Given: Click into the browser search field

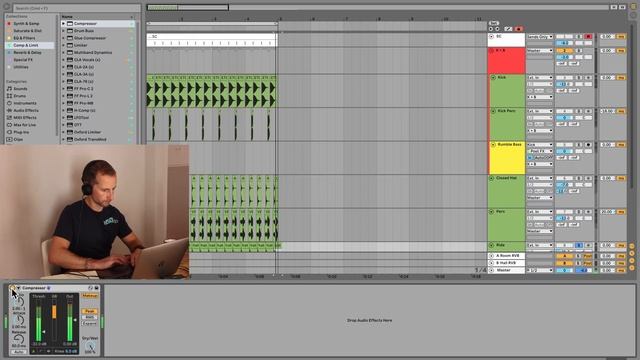Looking at the screenshot, I should point(77,8).
